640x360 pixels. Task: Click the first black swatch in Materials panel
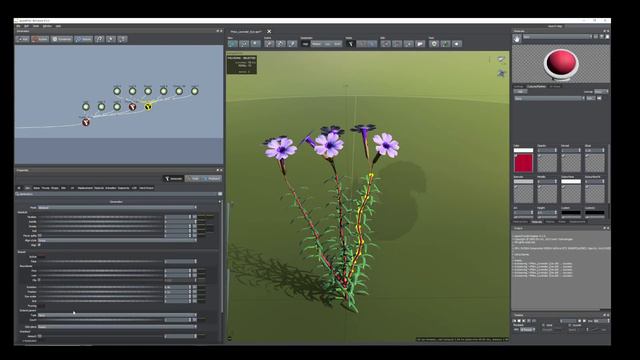(x=571, y=213)
